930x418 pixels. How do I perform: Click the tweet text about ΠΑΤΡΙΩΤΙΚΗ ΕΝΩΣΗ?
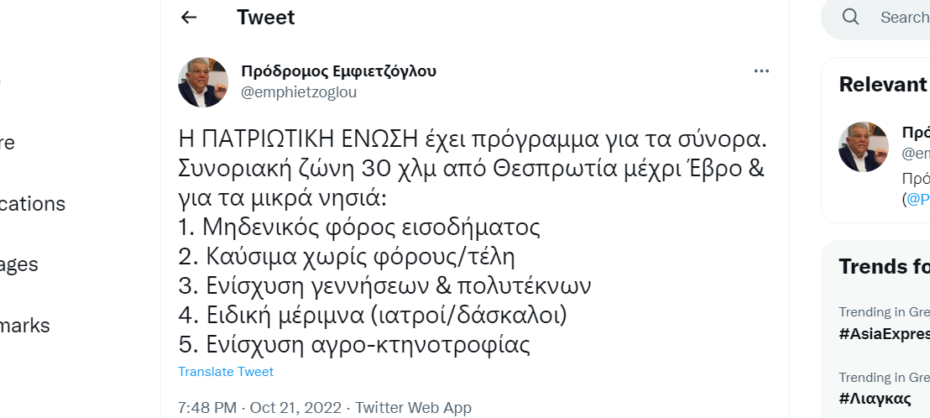pos(473,242)
